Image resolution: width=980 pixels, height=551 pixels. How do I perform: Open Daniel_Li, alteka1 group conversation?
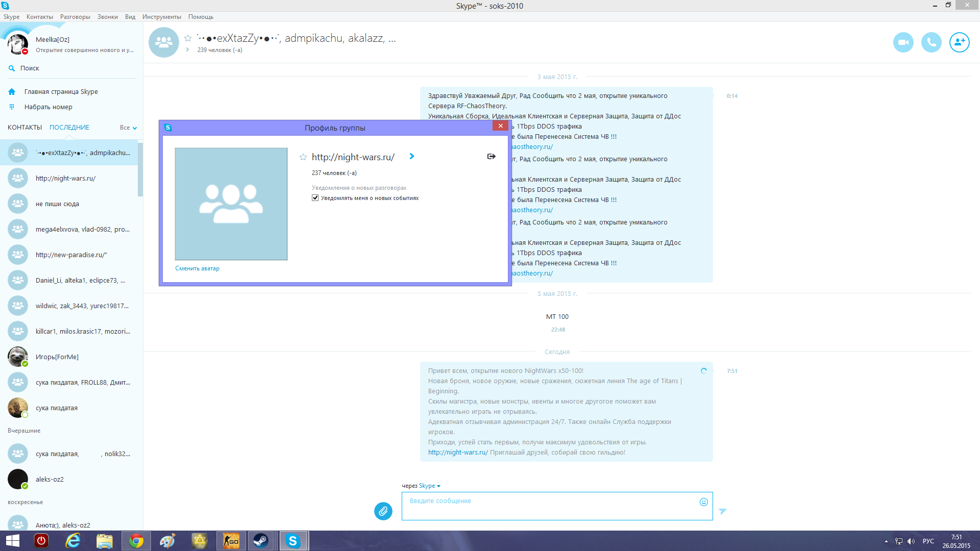(69, 281)
